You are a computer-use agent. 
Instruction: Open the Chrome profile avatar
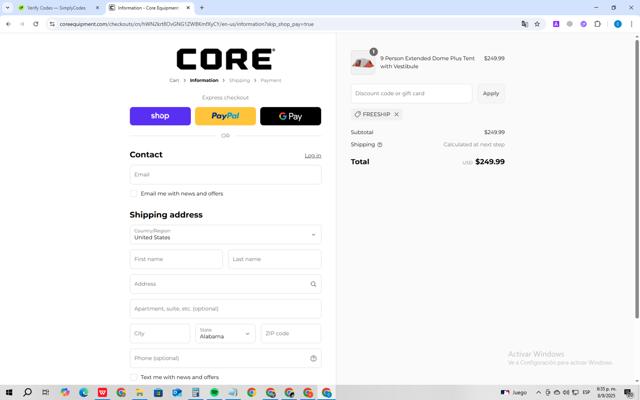[618, 24]
